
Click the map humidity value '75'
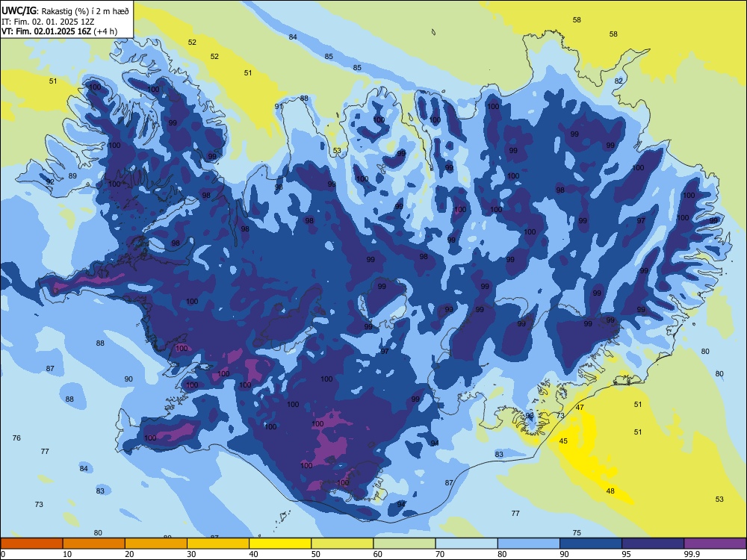pyautogui.click(x=577, y=533)
